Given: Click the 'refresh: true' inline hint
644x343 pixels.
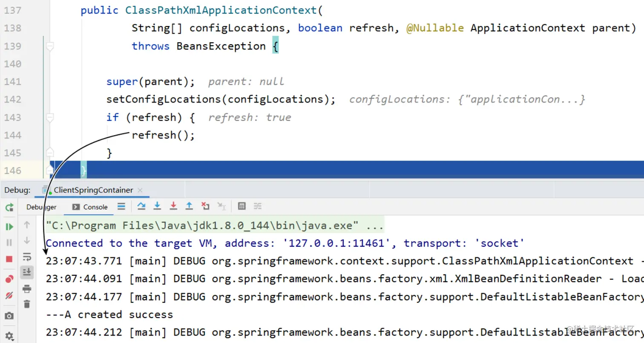Looking at the screenshot, I should [250, 117].
